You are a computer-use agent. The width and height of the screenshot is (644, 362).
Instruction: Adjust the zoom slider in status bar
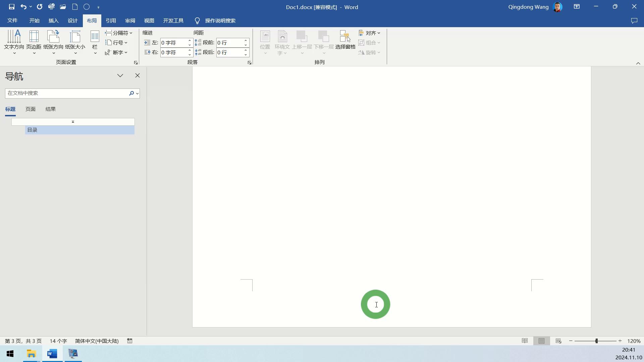click(x=596, y=341)
